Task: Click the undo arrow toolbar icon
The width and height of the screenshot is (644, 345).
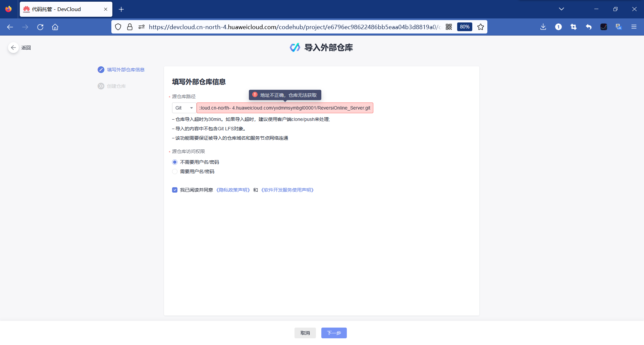Action: click(x=589, y=27)
